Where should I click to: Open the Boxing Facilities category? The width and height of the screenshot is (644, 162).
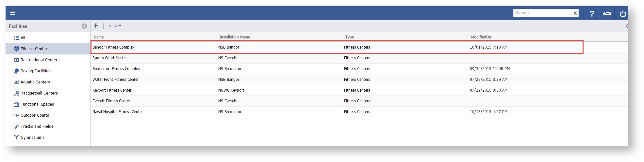(x=35, y=71)
